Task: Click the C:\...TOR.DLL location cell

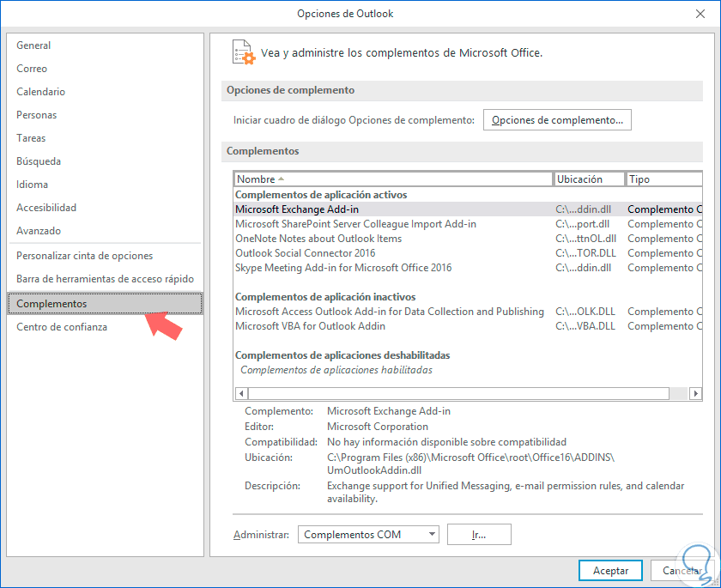Action: (585, 253)
